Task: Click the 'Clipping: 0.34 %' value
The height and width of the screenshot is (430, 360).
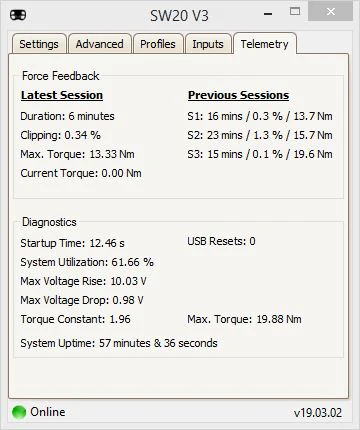Action: tap(60, 135)
